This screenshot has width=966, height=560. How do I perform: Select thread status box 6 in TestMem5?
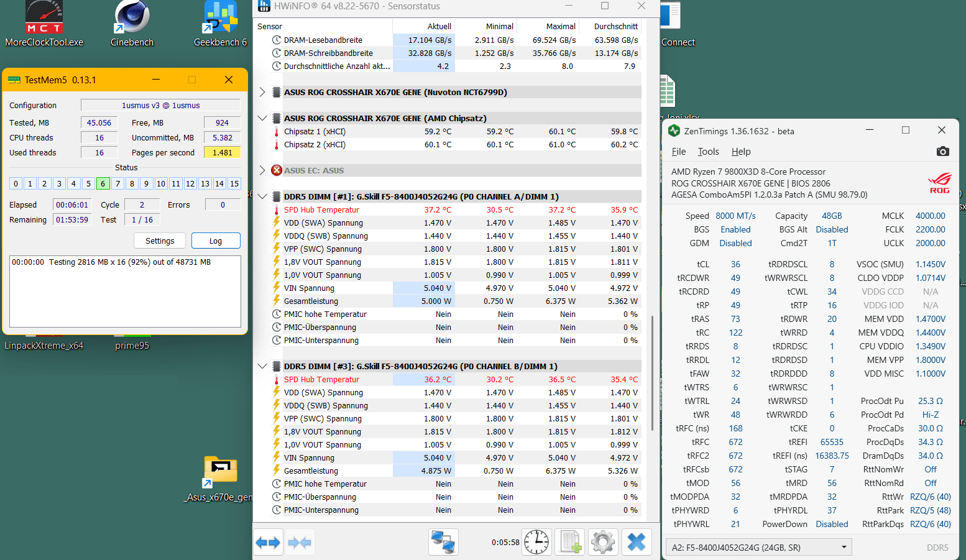[103, 183]
